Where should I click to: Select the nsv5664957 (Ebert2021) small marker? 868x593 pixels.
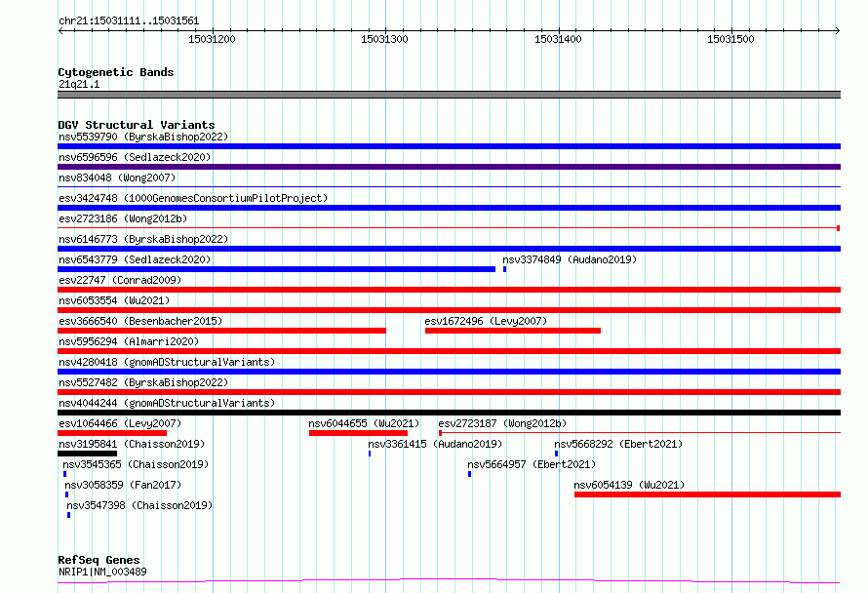pyautogui.click(x=469, y=474)
